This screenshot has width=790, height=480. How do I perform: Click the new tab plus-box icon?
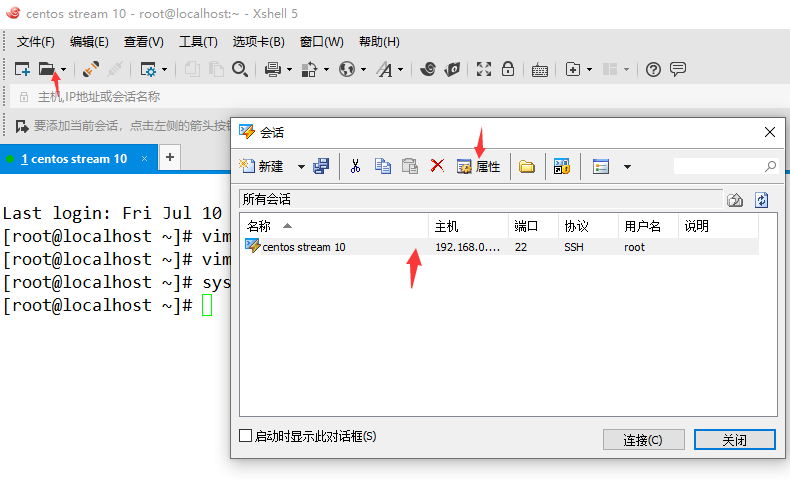click(573, 69)
